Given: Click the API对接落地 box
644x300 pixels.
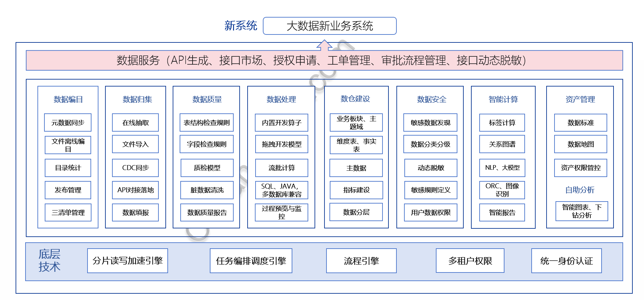Looking at the screenshot, I should (135, 190).
